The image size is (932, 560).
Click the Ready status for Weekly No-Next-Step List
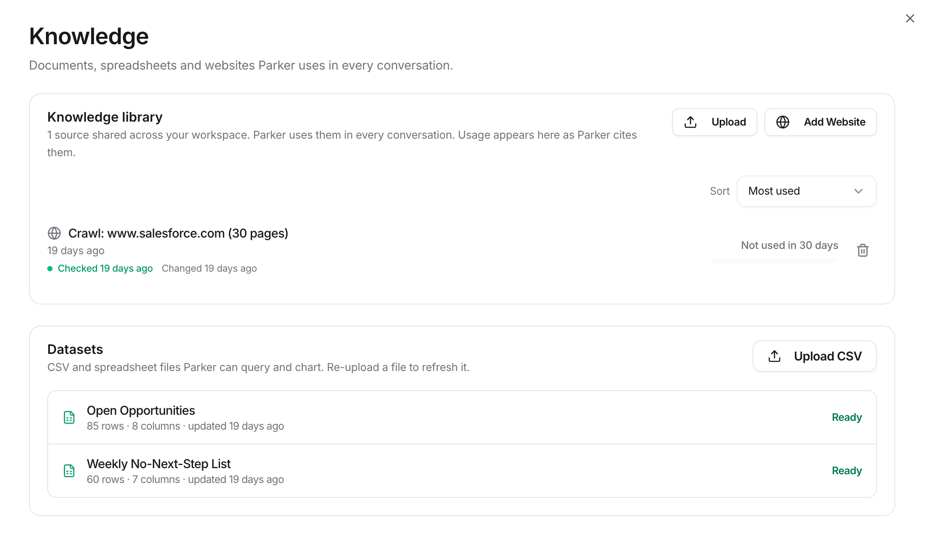(847, 471)
